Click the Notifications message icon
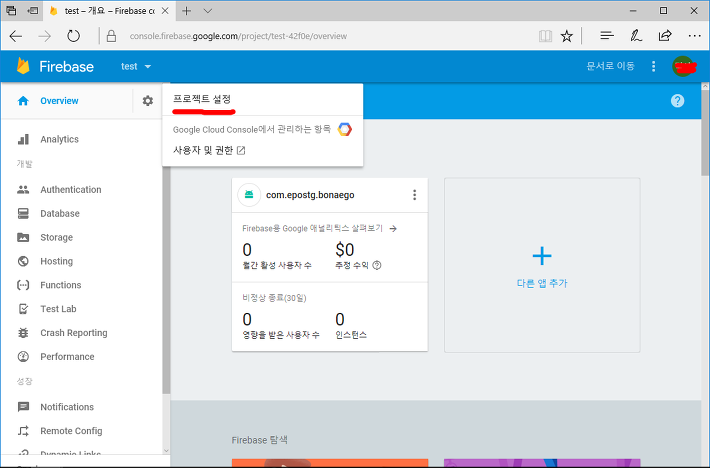The image size is (710, 468). pos(23,407)
